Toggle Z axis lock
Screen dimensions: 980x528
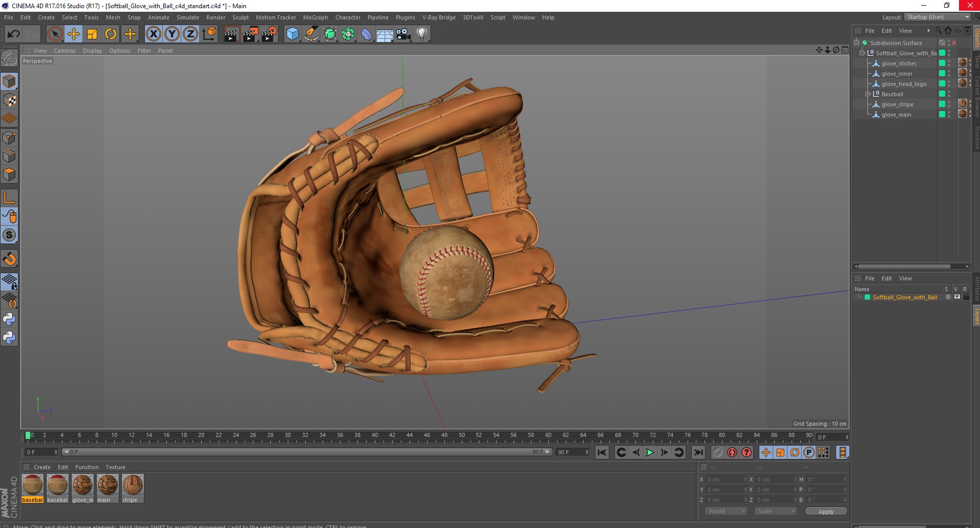tap(190, 34)
